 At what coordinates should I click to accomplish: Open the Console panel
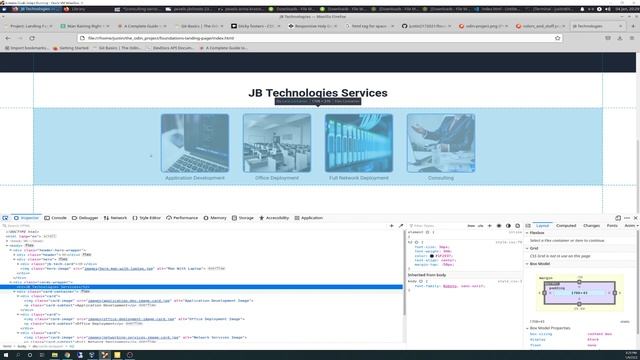point(55,218)
